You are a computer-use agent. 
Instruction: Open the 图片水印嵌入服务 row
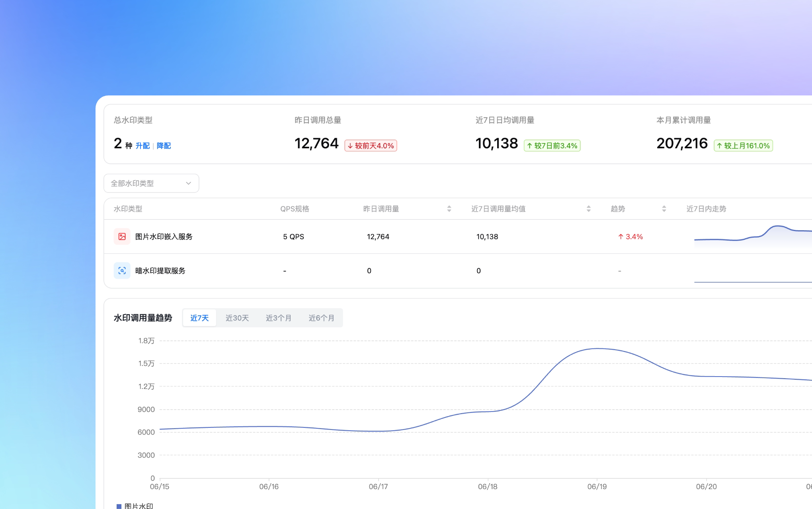[458, 237]
